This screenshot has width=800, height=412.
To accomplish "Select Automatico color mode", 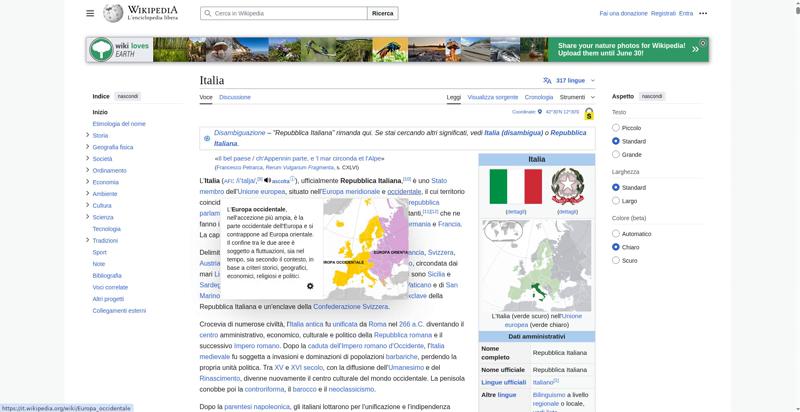I will (616, 234).
